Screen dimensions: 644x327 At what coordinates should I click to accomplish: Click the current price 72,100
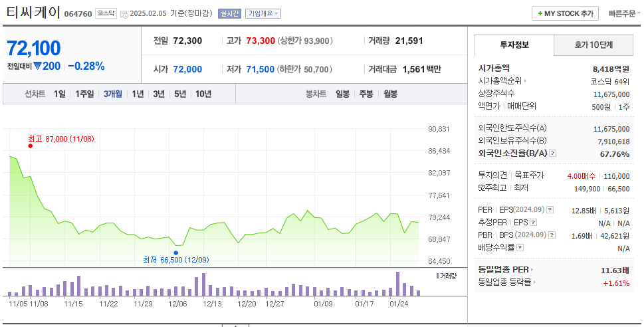[34, 49]
